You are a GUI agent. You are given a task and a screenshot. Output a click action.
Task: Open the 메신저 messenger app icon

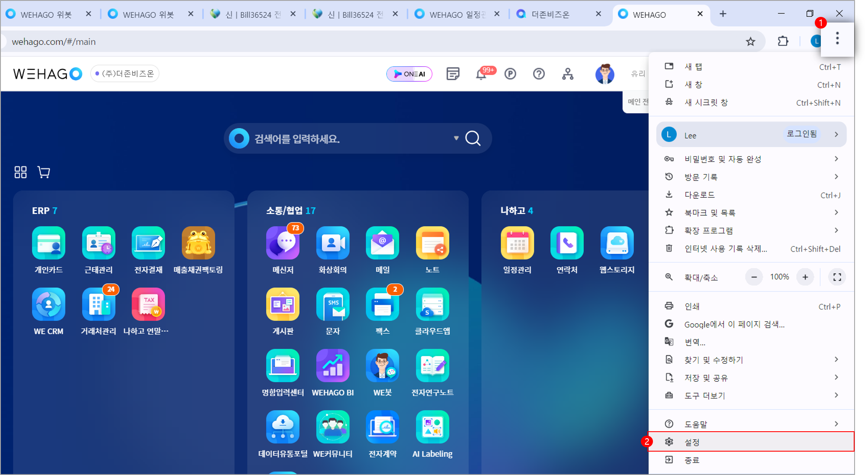pos(283,244)
